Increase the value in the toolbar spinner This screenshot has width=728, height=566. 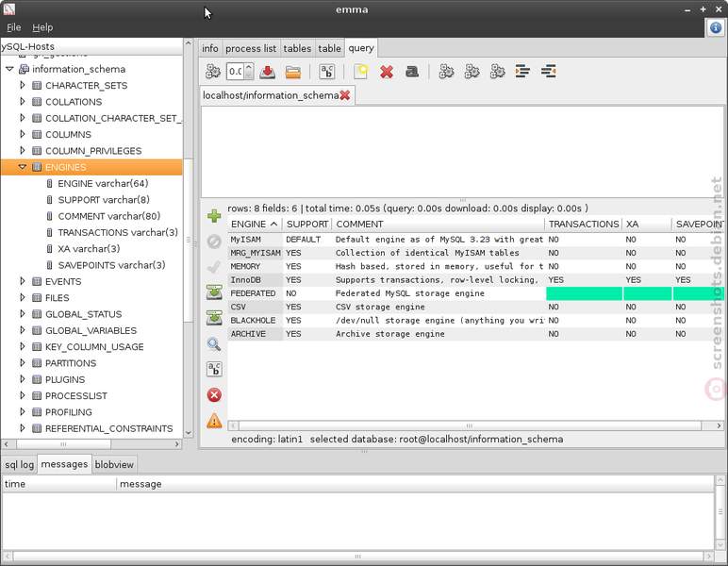point(249,68)
